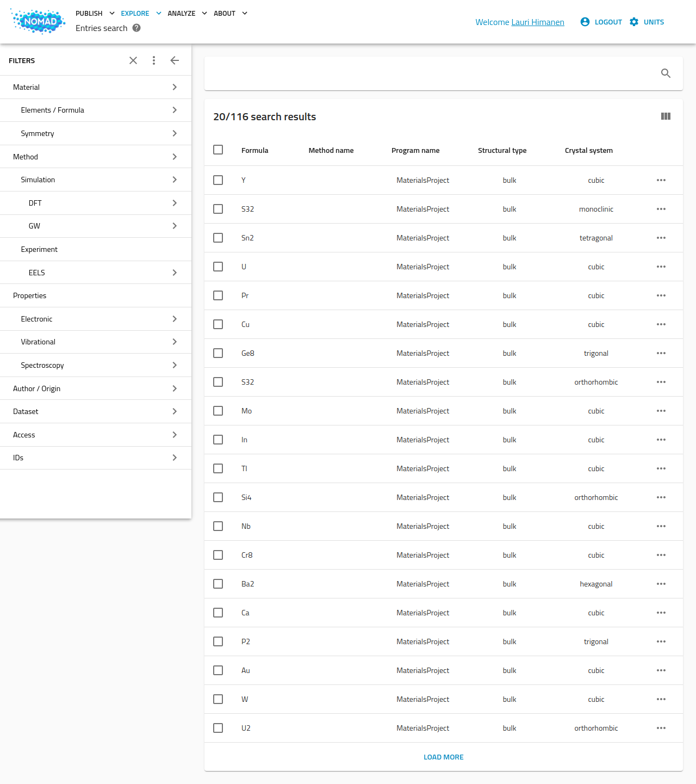
Task: Click the NOMAD logo
Action: click(38, 22)
